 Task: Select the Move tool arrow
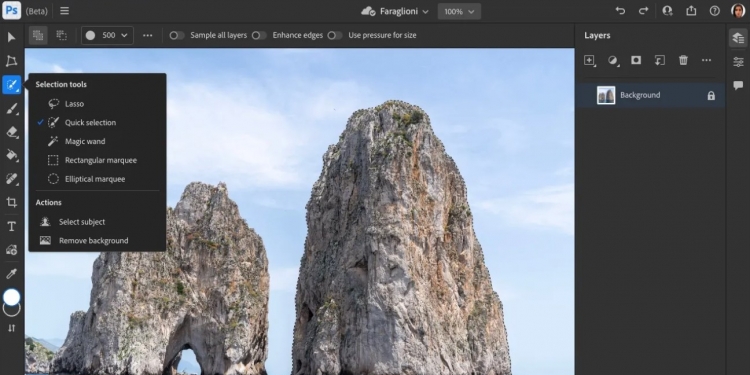pyautogui.click(x=11, y=37)
